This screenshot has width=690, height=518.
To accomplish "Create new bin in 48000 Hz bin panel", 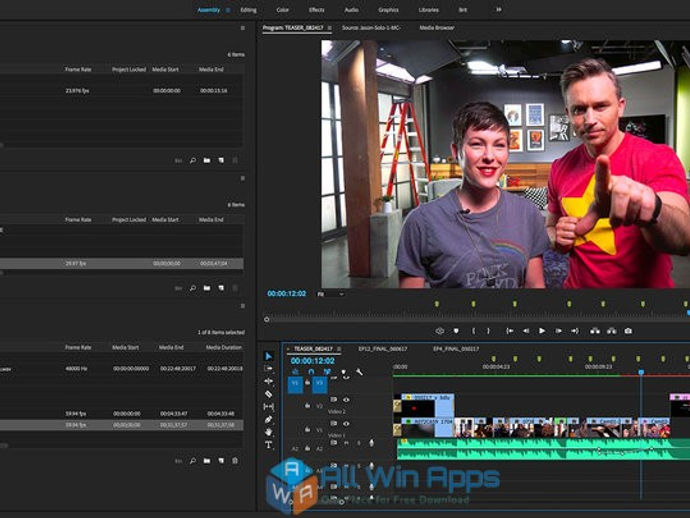I will point(207,461).
